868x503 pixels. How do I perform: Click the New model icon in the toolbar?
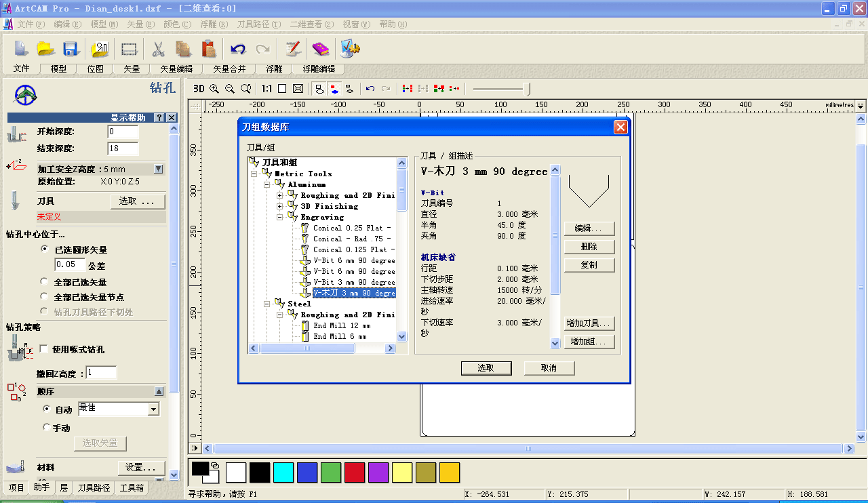pyautogui.click(x=22, y=49)
